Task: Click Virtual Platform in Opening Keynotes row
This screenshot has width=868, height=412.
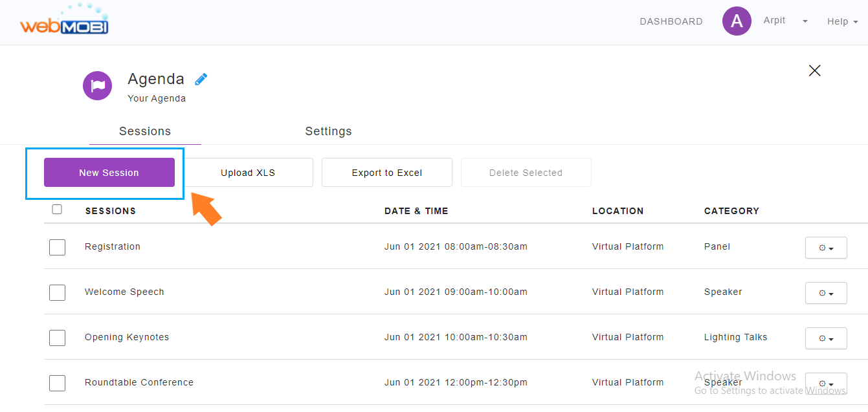Action: tap(628, 337)
